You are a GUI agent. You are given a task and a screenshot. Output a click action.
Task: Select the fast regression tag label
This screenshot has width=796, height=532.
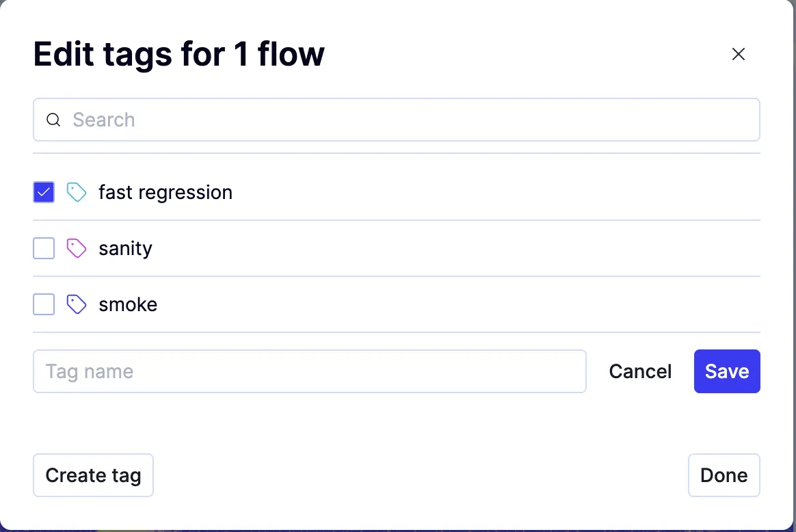pos(165,192)
